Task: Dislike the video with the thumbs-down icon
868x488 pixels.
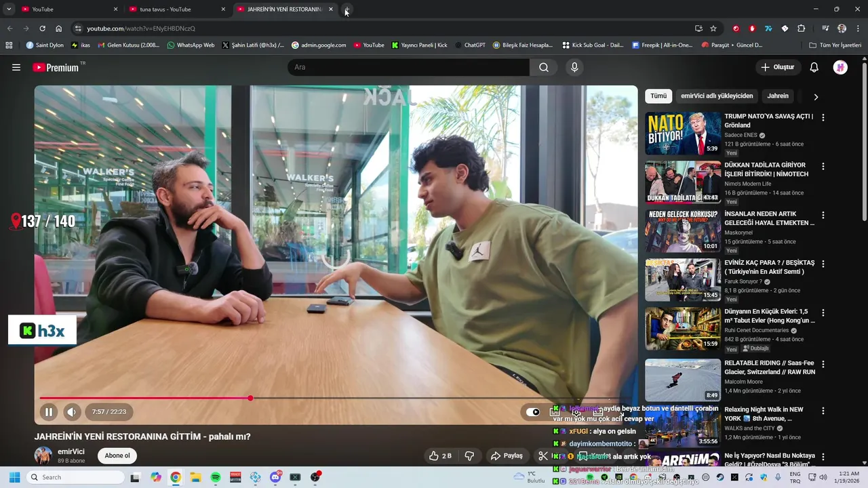Action: 469,456
